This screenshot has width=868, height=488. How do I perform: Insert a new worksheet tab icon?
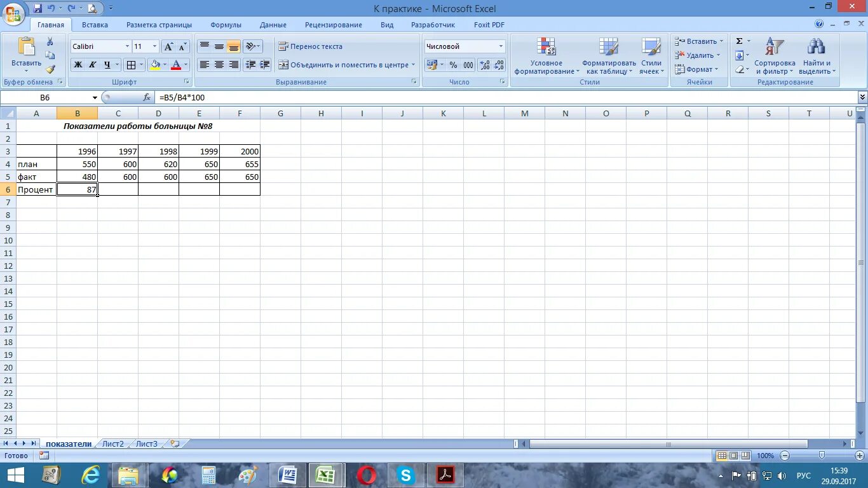pyautogui.click(x=175, y=444)
